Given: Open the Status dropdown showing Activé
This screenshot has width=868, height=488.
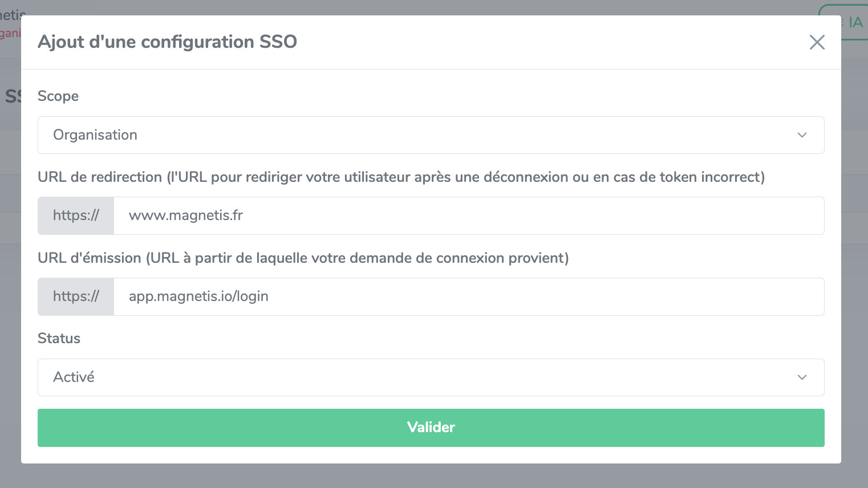Looking at the screenshot, I should click(x=422, y=377).
